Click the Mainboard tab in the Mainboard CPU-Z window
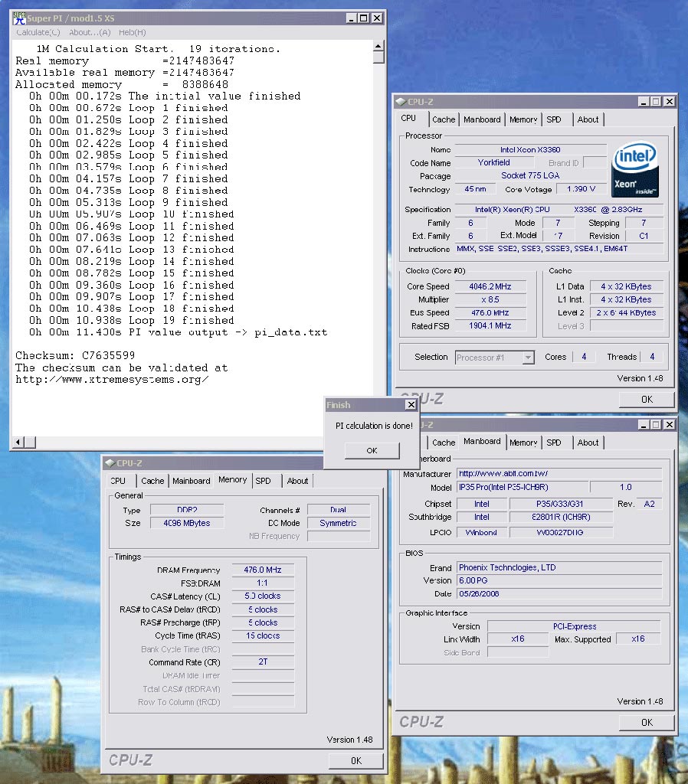Image resolution: width=688 pixels, height=784 pixels. (x=482, y=442)
